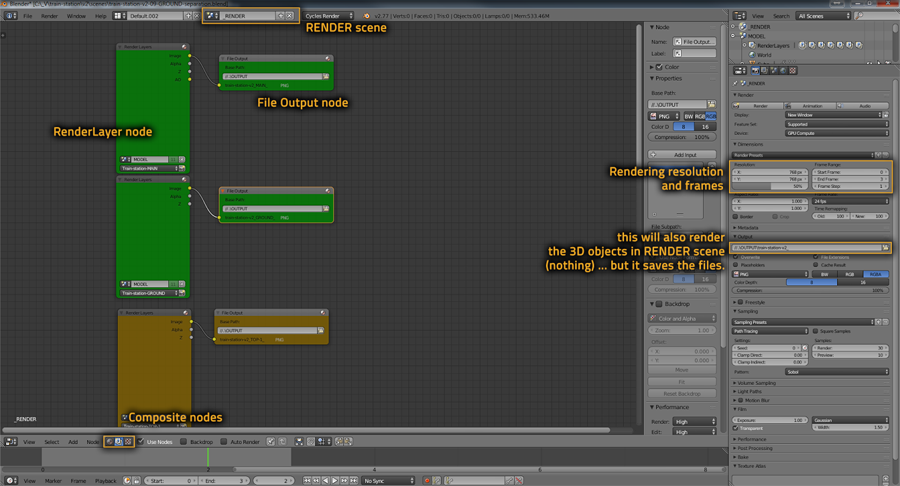The height and width of the screenshot is (486, 900).
Task: Expand the Volume Sampling panel
Action: click(x=755, y=383)
